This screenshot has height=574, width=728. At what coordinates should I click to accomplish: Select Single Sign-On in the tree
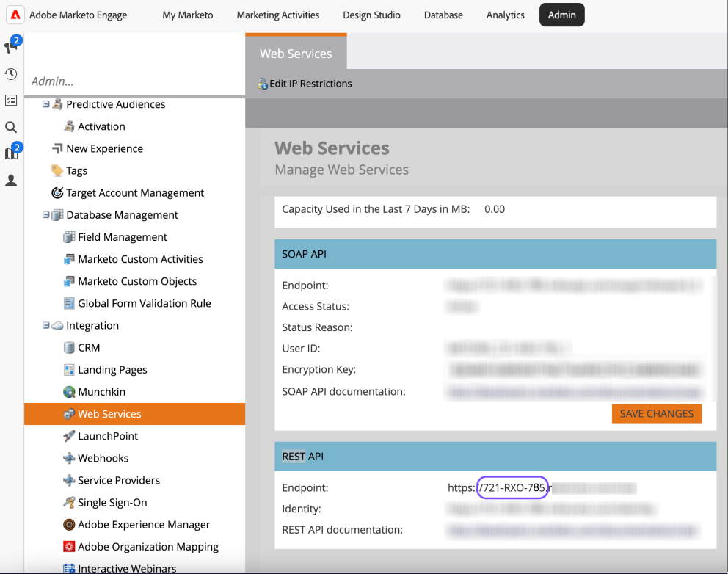coord(112,503)
